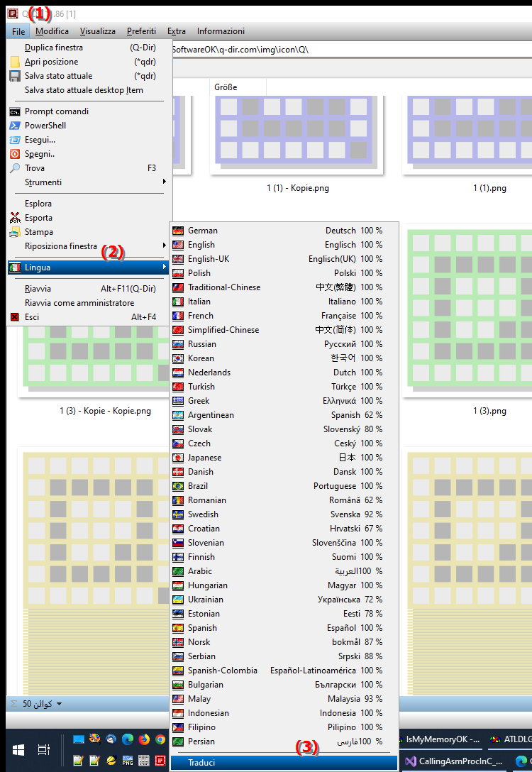
Task: Click the Esporta icon
Action: tap(16, 218)
